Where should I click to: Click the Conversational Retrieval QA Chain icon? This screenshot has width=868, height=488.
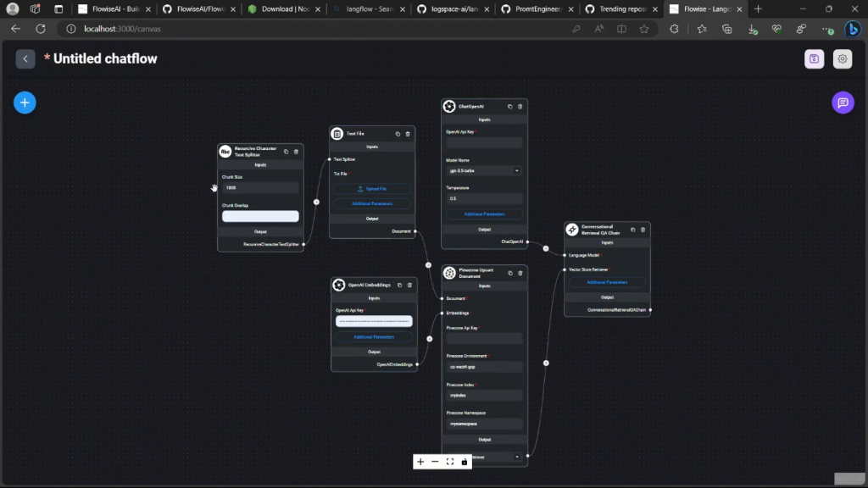[x=572, y=230]
